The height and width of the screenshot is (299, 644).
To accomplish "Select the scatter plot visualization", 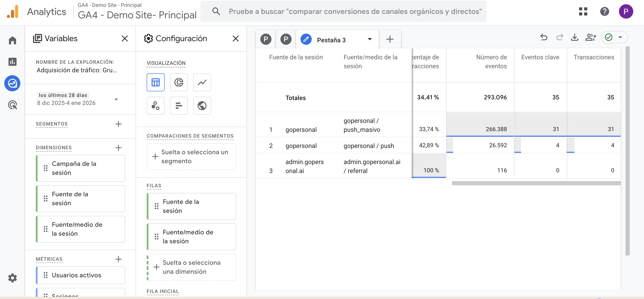I will click(155, 106).
